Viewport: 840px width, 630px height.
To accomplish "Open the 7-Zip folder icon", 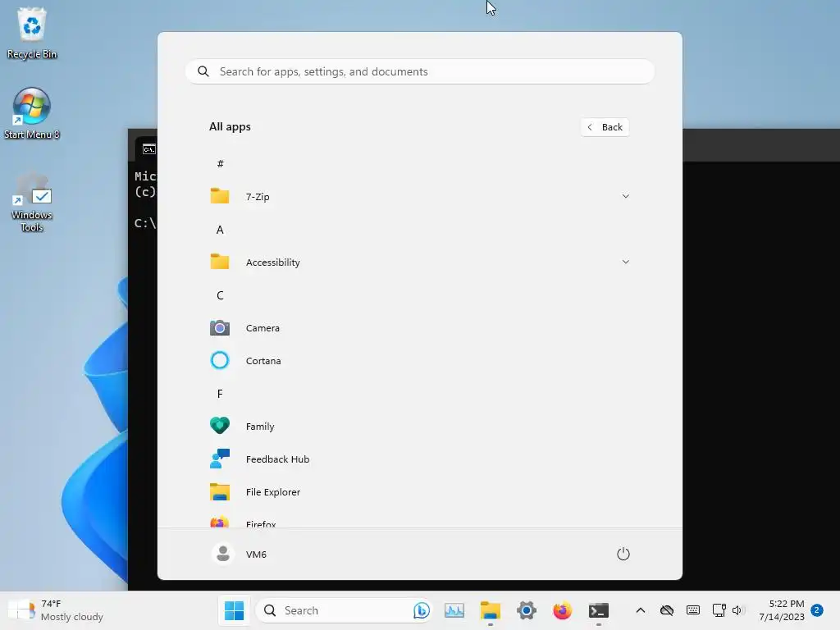I will (x=220, y=196).
